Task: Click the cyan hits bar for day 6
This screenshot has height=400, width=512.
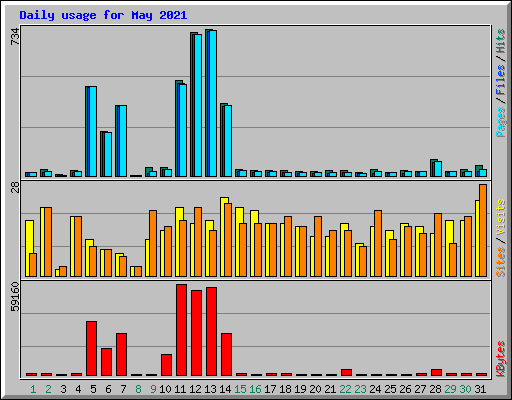Action: (108, 154)
